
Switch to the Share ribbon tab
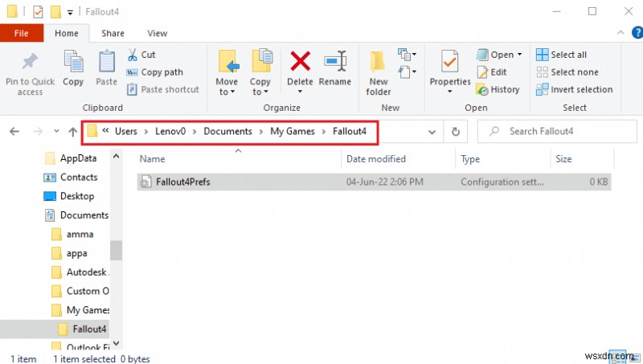pos(113,33)
